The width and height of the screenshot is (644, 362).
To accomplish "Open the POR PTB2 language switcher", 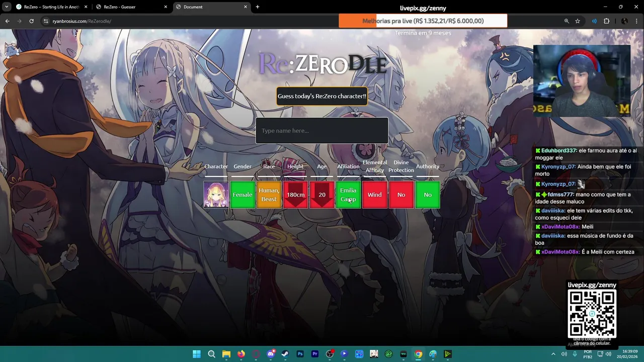I will pos(588,354).
